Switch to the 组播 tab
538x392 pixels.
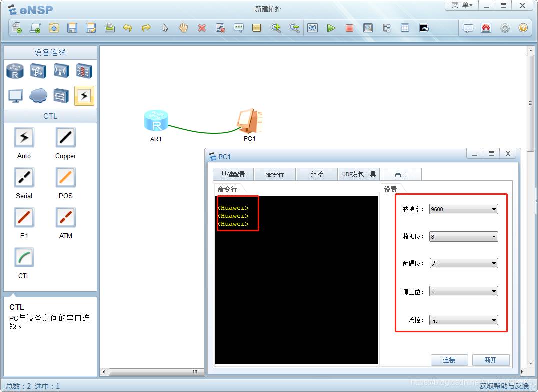pos(317,174)
